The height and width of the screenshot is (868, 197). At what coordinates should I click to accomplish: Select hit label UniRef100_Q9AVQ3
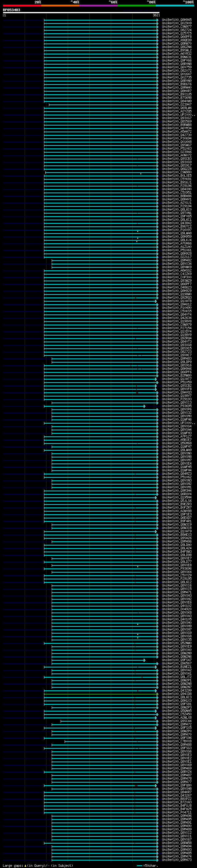pyautogui.click(x=177, y=392)
